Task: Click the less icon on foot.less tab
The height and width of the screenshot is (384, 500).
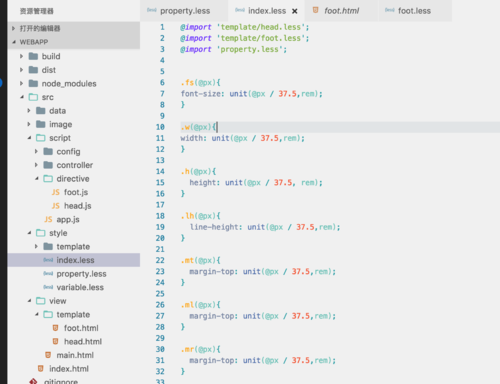Action: click(x=390, y=10)
